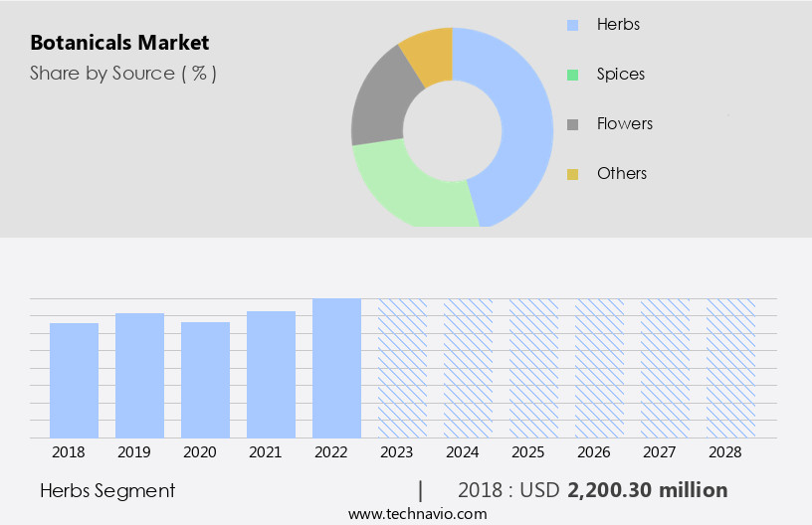Click the hatched 2028 forecast bar
Viewport: 812px width, 525px height.
tap(731, 368)
